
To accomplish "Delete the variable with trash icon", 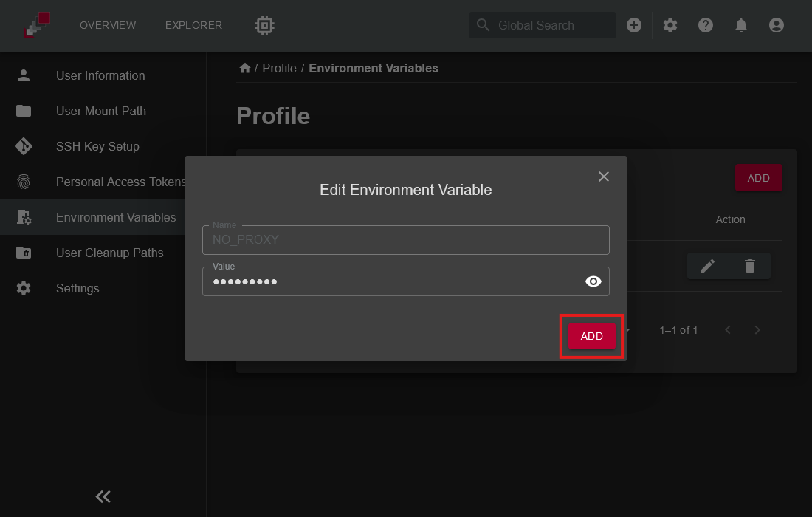I will [750, 267].
